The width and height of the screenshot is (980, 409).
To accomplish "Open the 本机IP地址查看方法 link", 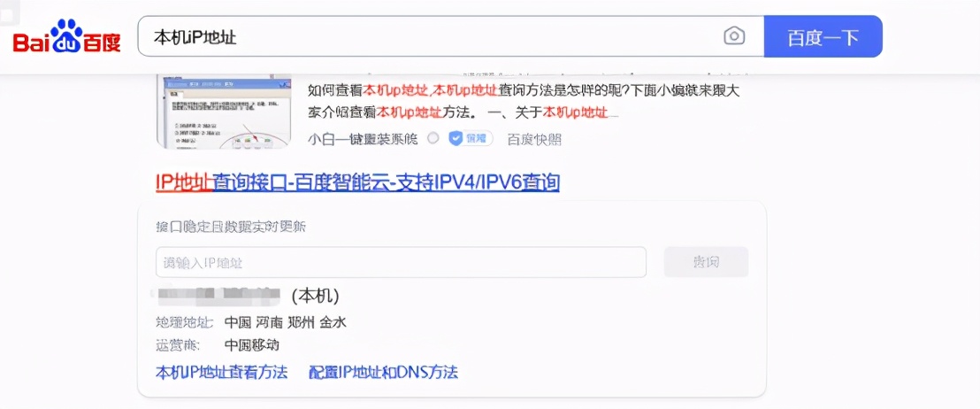I will click(221, 373).
